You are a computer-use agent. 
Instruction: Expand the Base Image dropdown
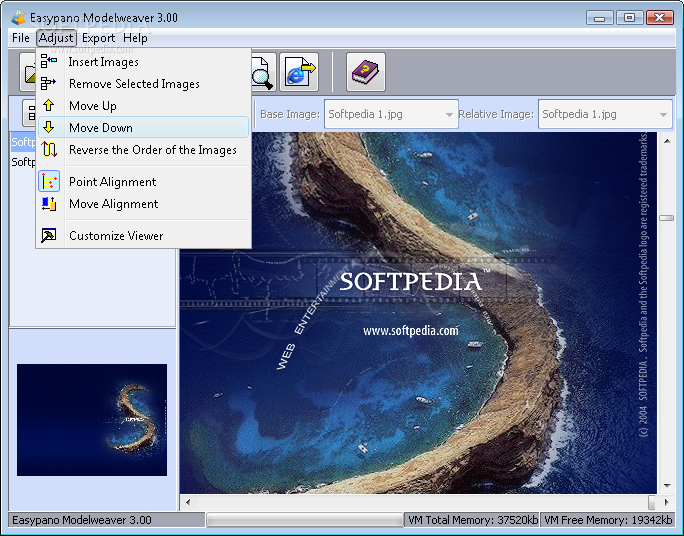point(449,114)
